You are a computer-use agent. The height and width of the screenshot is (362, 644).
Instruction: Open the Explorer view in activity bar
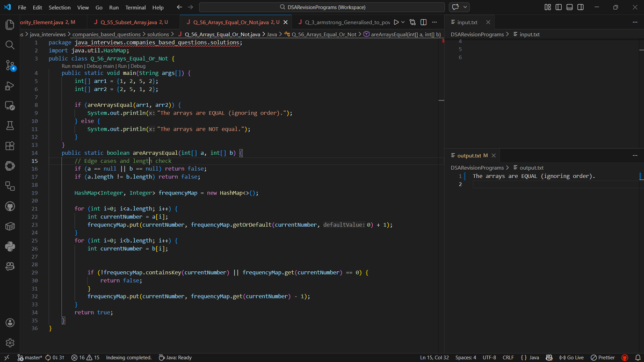coord(10,25)
